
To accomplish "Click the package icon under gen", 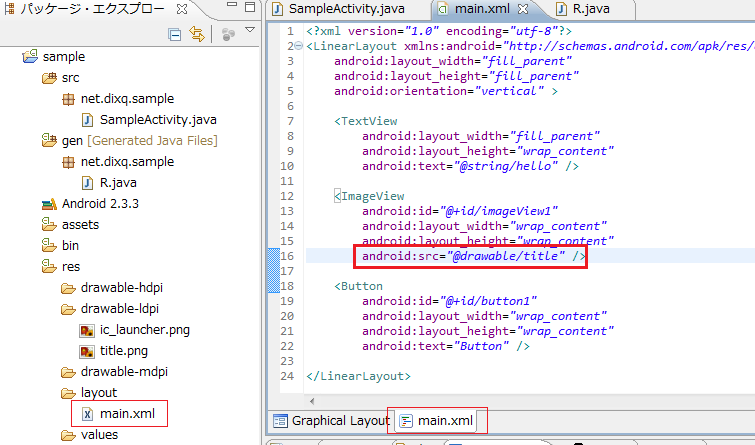I will click(68, 162).
